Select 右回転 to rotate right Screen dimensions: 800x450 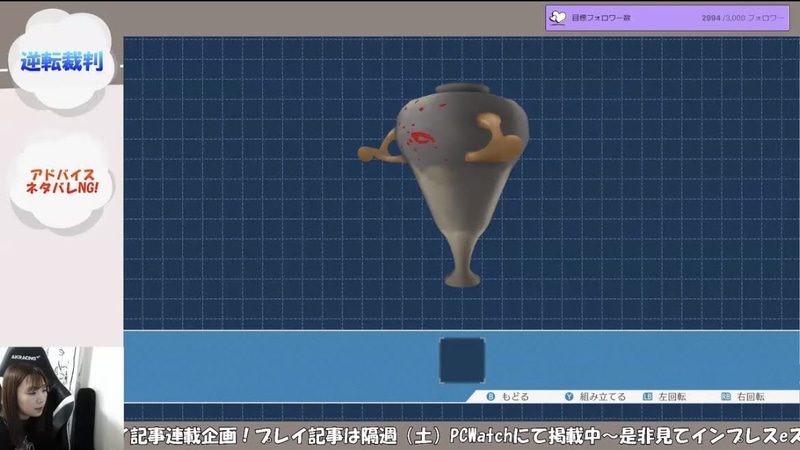click(x=751, y=396)
